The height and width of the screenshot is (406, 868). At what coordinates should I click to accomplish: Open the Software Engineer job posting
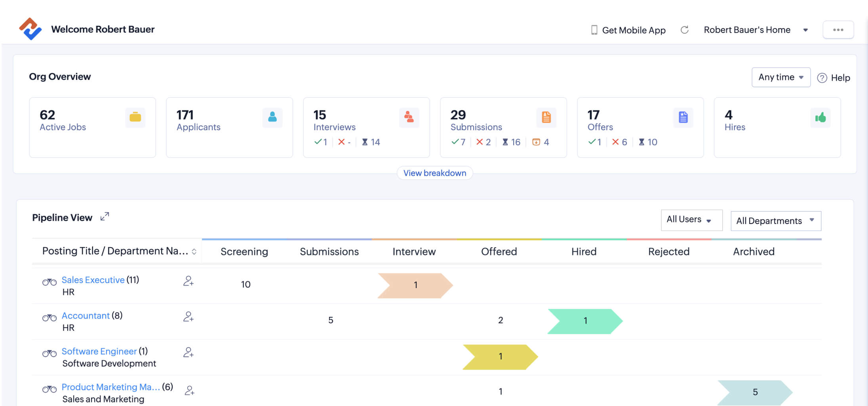99,351
